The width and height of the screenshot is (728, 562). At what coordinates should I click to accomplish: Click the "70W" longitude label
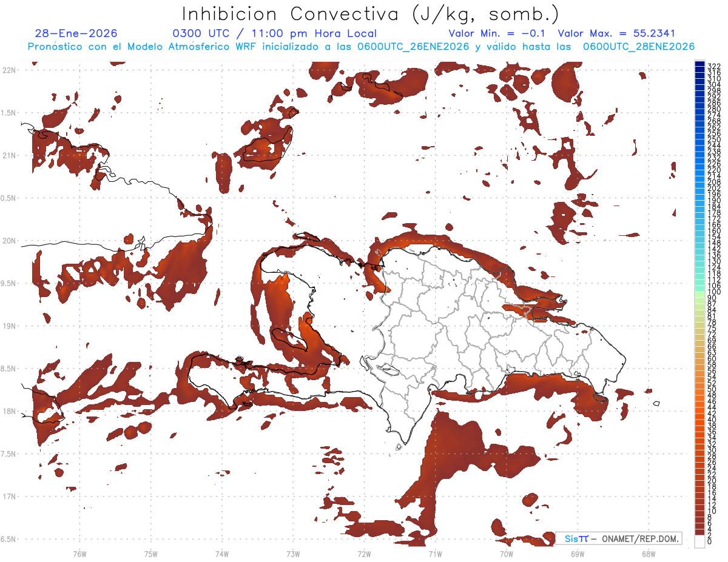coord(506,554)
